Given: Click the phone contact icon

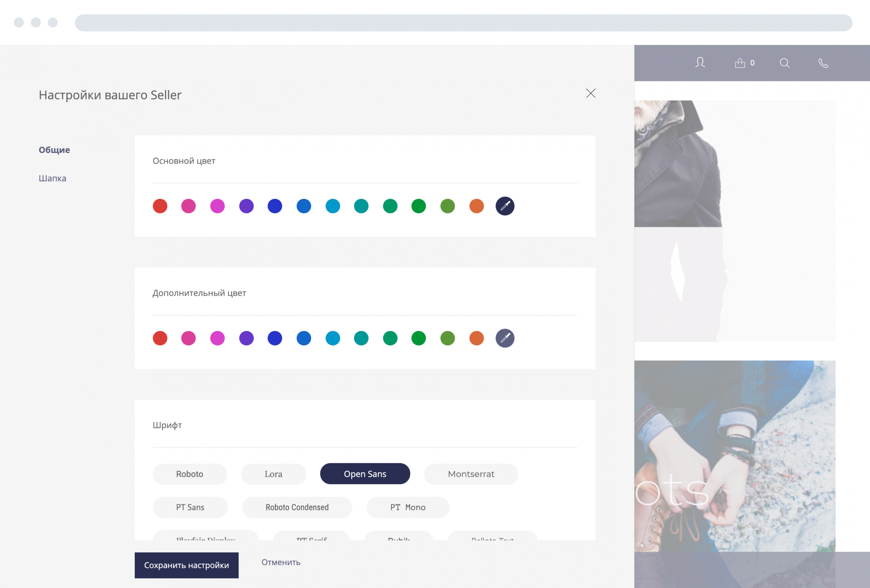Looking at the screenshot, I should coord(823,63).
